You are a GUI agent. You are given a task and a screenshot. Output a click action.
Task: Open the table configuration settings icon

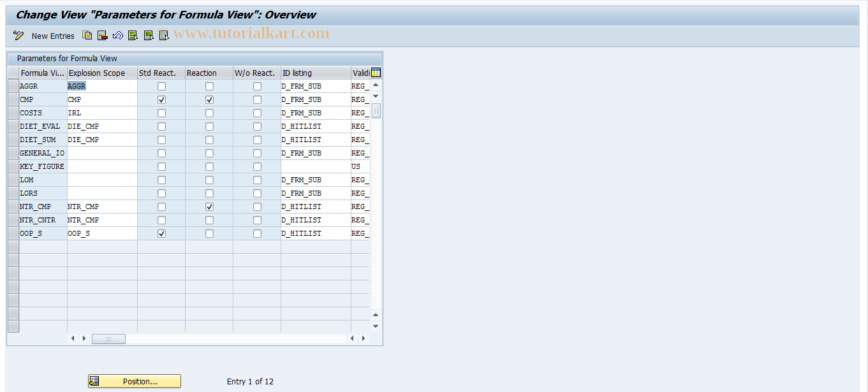[x=376, y=73]
